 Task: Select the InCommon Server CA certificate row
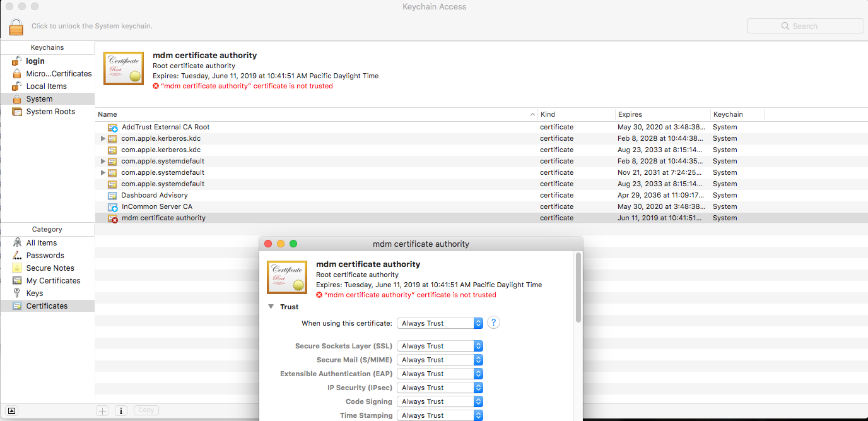point(157,206)
